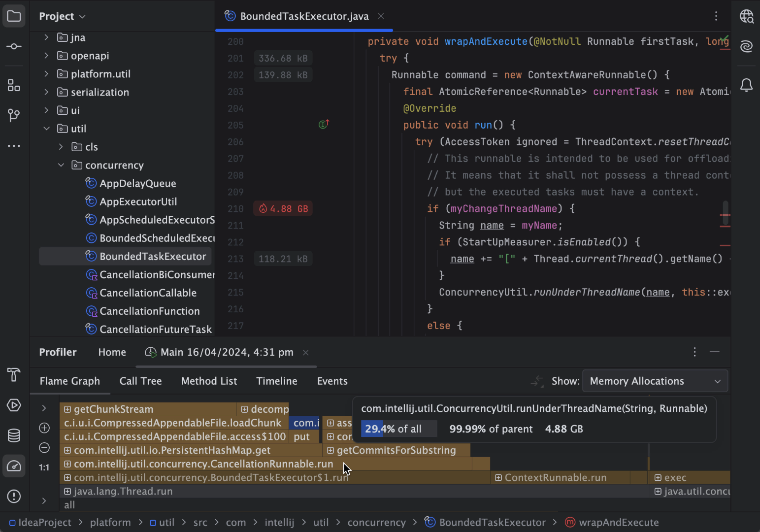Toggle the Project tool window folder icon
This screenshot has width=760, height=532.
pyautogui.click(x=14, y=16)
